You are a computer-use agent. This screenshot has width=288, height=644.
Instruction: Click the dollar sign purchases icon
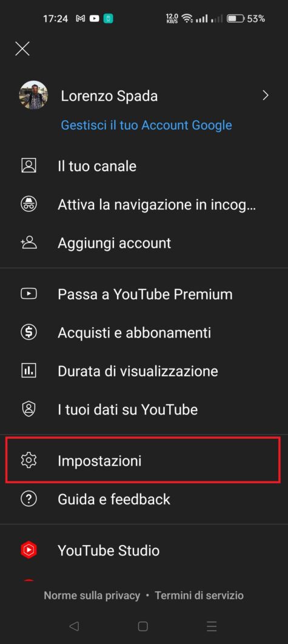coord(28,332)
